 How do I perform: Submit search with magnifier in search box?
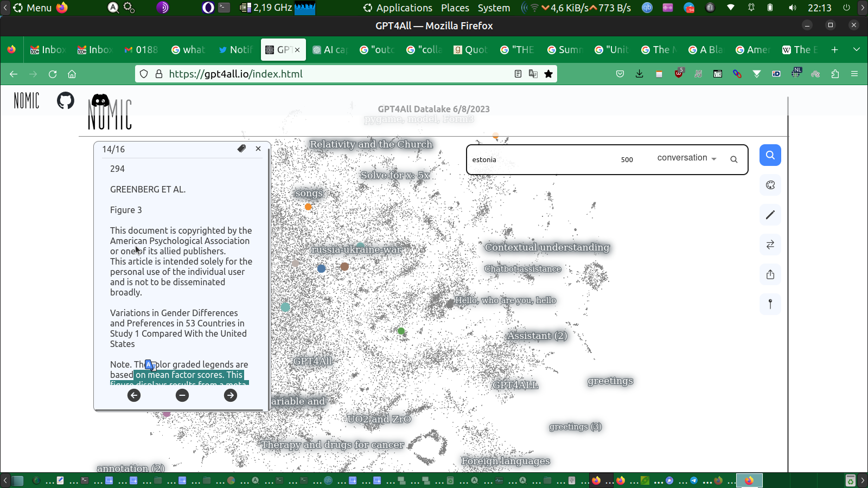point(733,159)
